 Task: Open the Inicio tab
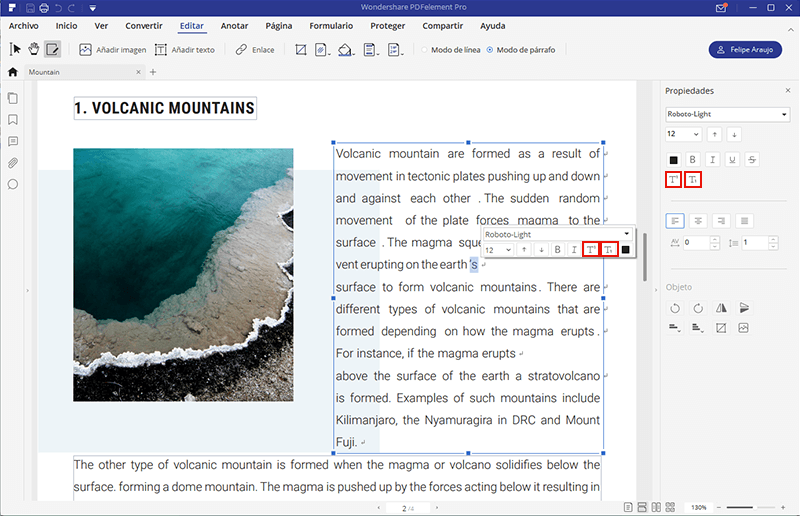[x=66, y=26]
